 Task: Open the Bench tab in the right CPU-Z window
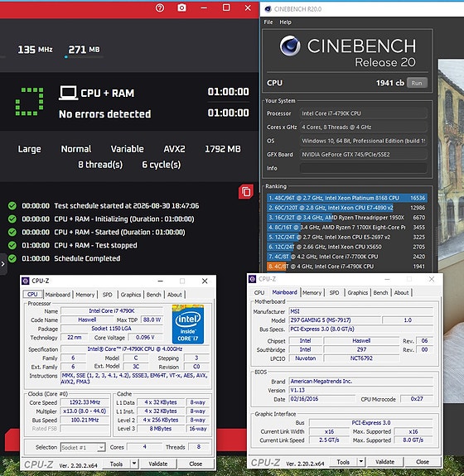[380, 293]
